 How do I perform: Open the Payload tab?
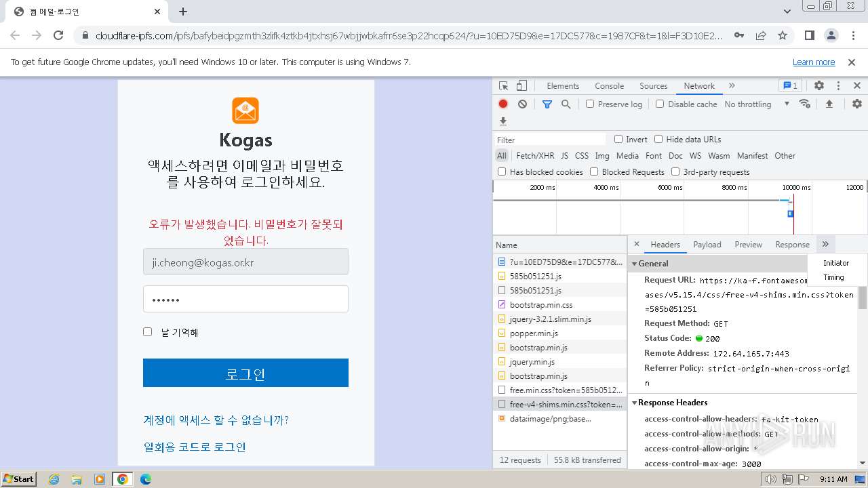707,244
